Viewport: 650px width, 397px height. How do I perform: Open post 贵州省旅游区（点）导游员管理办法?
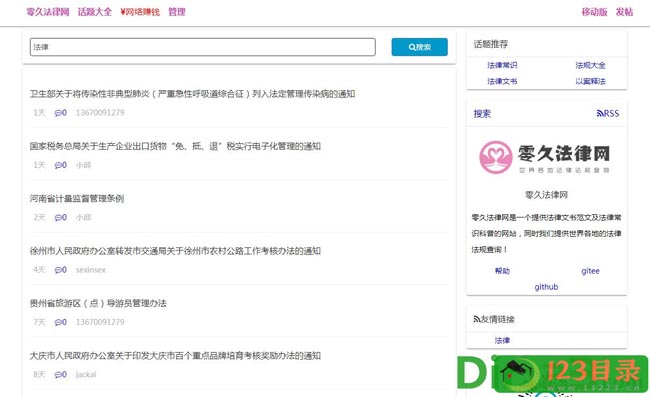pyautogui.click(x=98, y=303)
